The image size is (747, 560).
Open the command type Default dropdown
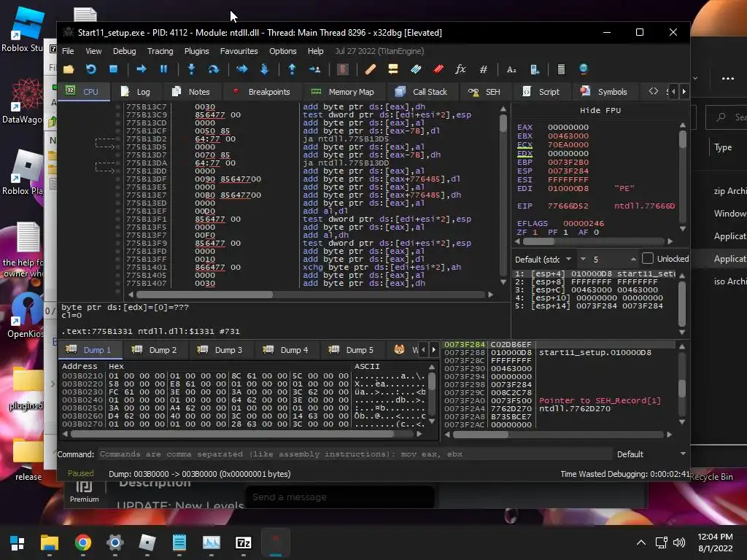point(651,454)
